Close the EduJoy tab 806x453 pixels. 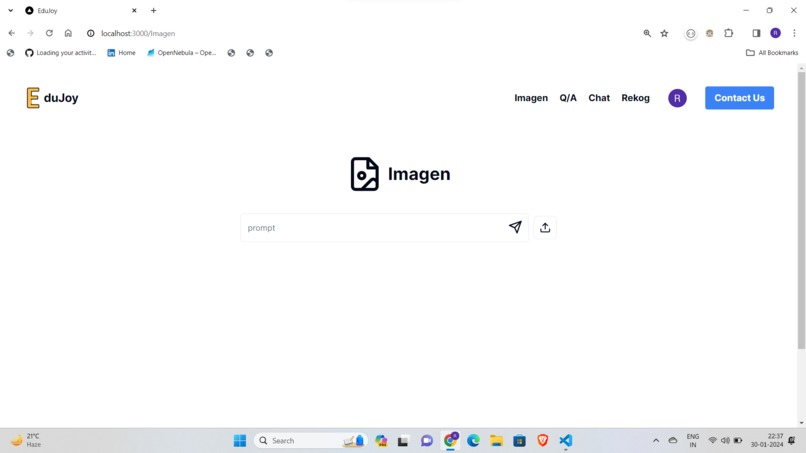point(134,10)
